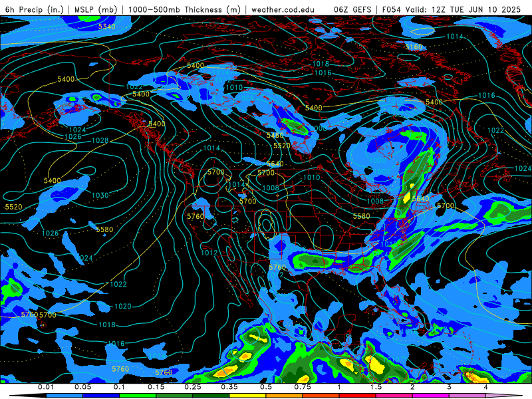The width and height of the screenshot is (532, 399).
Task: Click the 0.25 legend value
Action: click(x=192, y=387)
